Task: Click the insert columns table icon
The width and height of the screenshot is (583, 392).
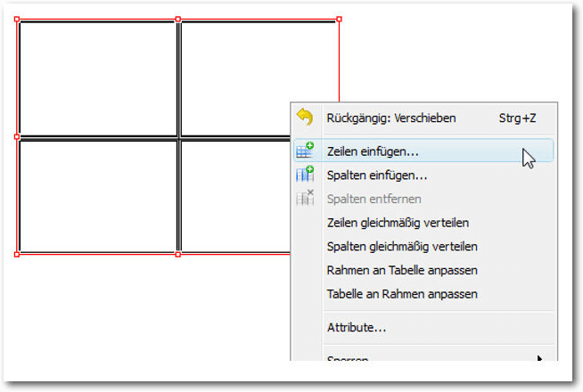Action: [305, 174]
